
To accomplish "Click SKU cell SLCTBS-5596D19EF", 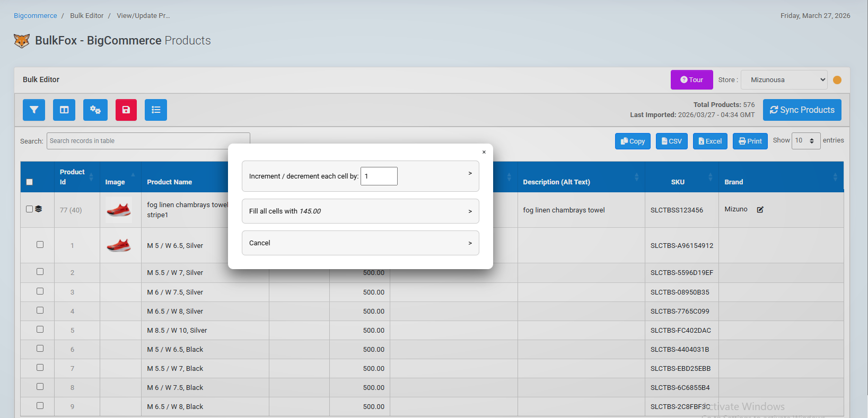I will coord(682,273).
